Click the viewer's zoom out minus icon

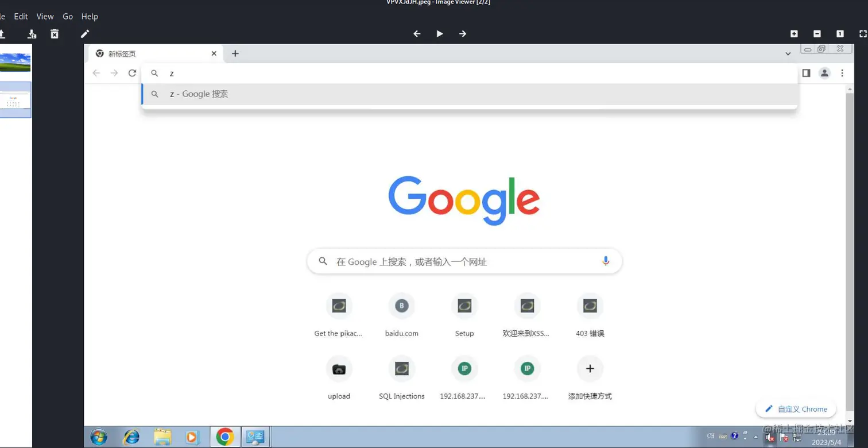[817, 34]
